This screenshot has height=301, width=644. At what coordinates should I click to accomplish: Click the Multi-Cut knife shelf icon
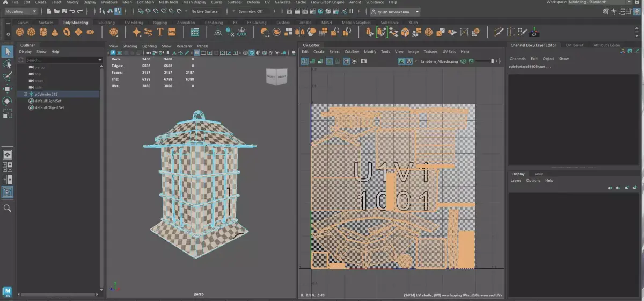pos(499,32)
